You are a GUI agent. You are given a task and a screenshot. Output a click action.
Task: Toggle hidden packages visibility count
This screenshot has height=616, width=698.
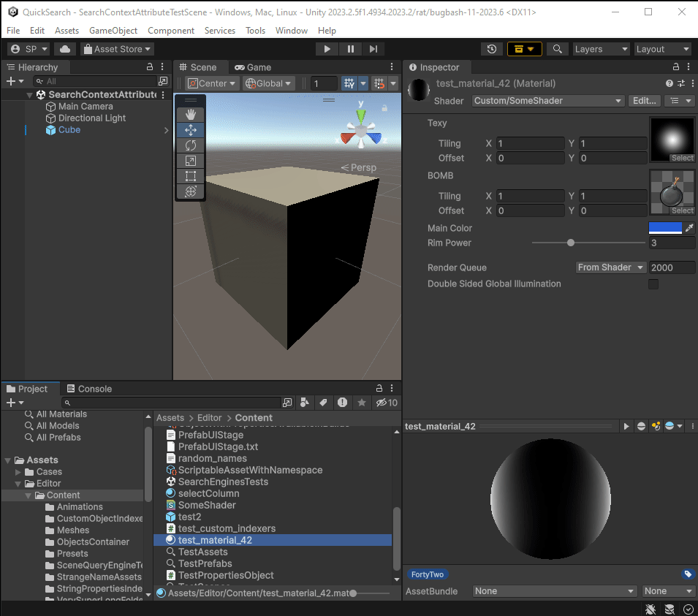[387, 403]
